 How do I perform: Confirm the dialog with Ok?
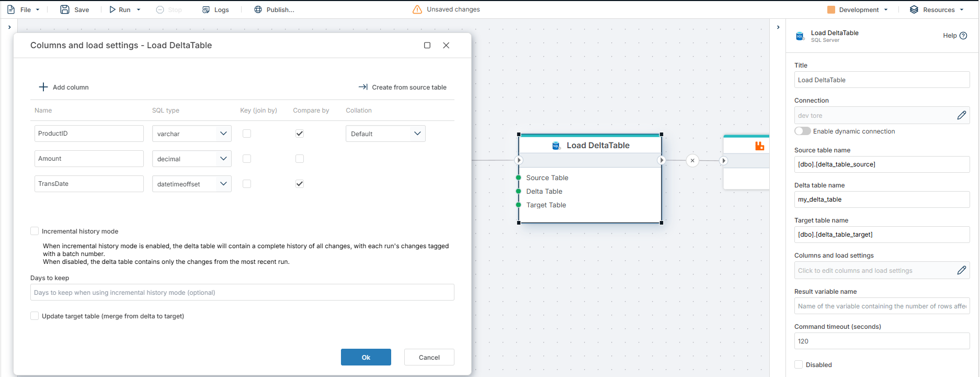pos(366,357)
